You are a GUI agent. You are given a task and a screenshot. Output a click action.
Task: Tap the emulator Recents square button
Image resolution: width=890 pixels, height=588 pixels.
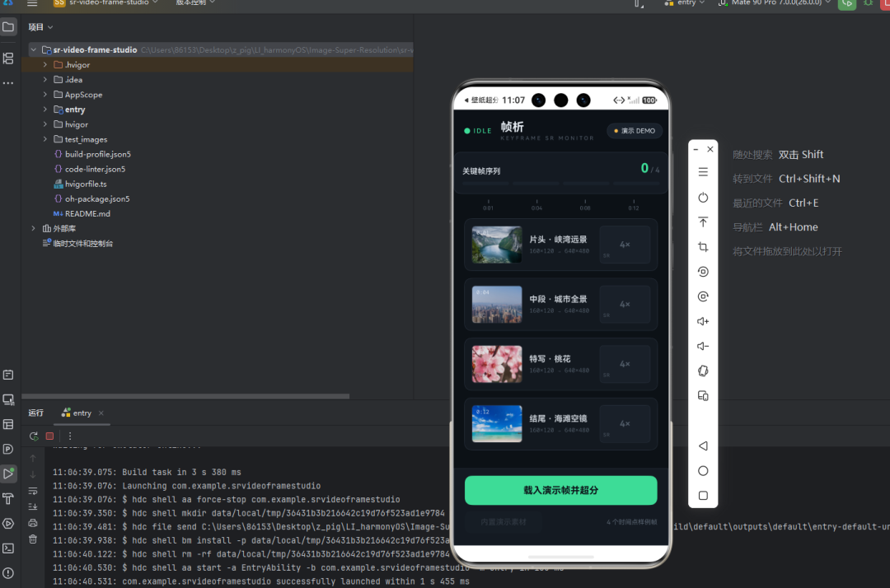pos(703,496)
